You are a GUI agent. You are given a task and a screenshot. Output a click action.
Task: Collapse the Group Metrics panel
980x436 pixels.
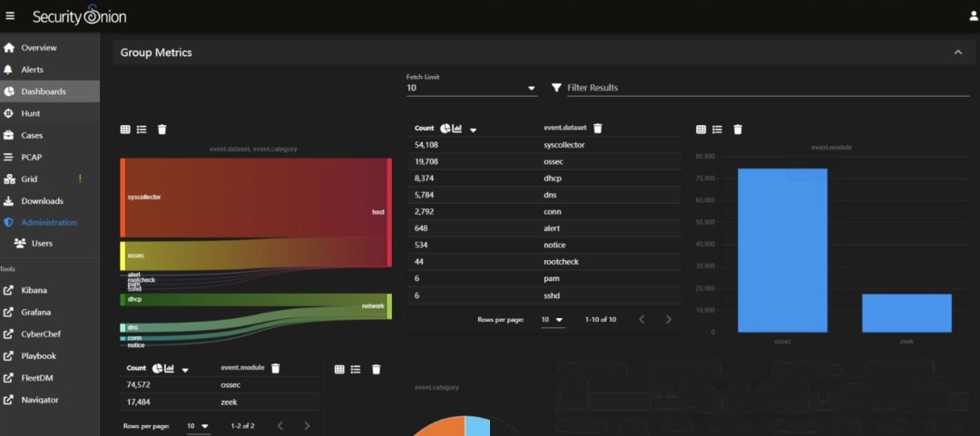pyautogui.click(x=958, y=53)
